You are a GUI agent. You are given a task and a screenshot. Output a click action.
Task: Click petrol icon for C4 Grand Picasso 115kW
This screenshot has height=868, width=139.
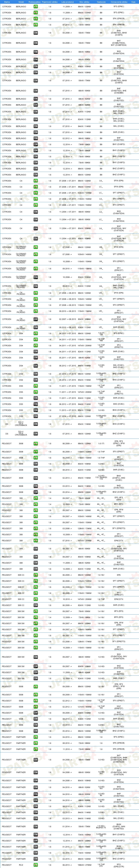tap(36, 269)
